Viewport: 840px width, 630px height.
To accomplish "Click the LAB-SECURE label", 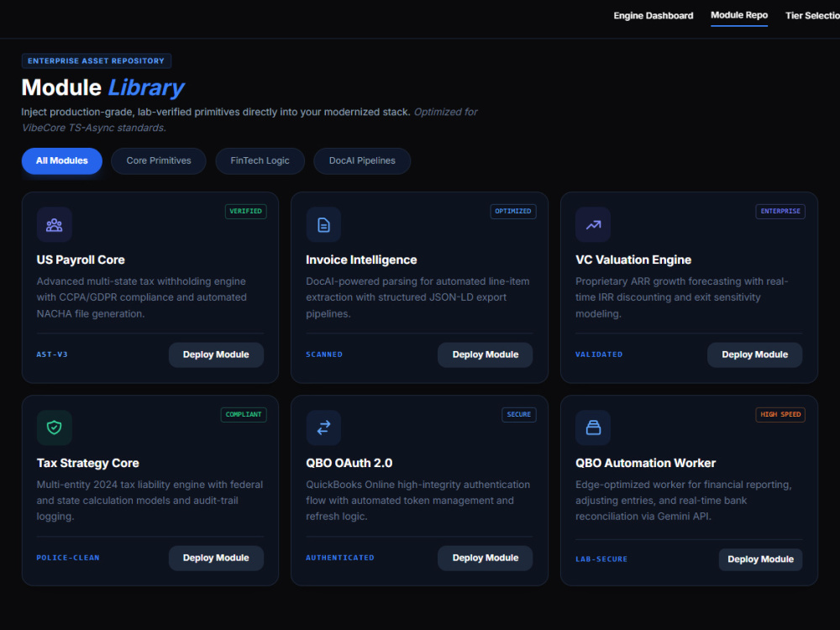I will click(x=601, y=559).
